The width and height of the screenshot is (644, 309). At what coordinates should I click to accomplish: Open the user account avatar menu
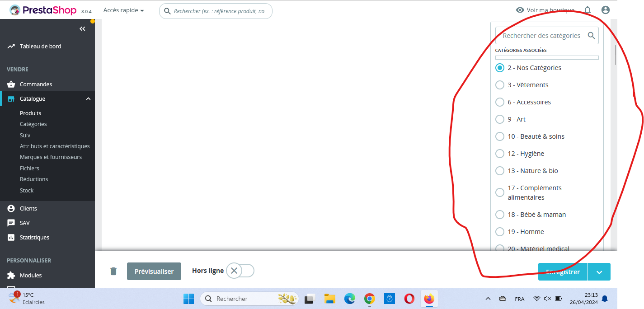[606, 10]
